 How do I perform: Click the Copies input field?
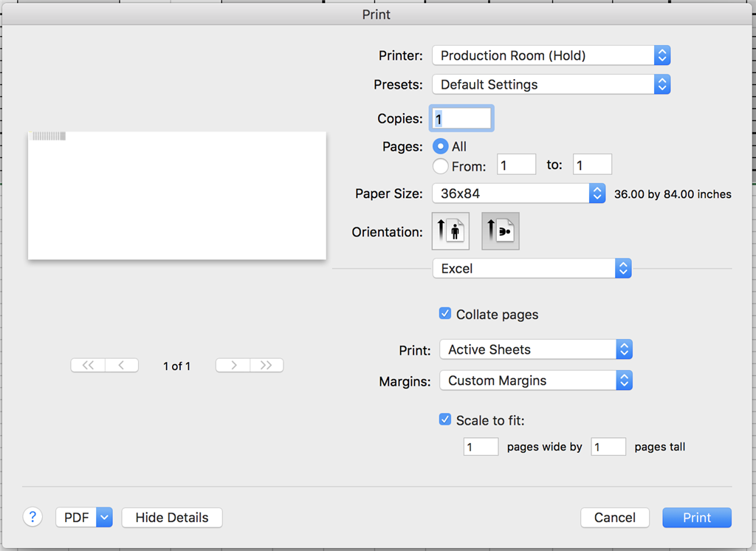(461, 118)
